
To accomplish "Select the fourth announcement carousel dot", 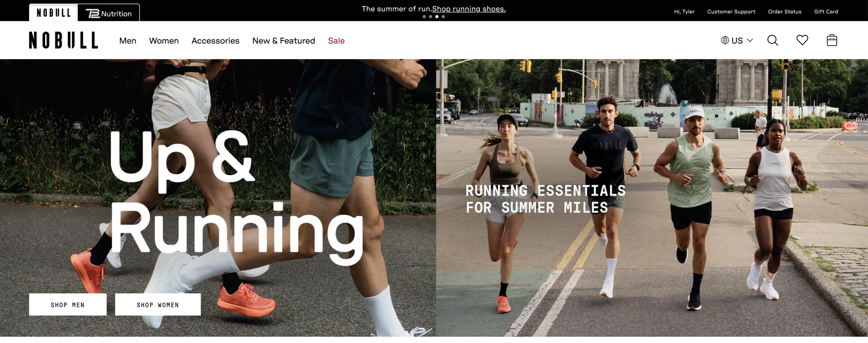I will (443, 17).
